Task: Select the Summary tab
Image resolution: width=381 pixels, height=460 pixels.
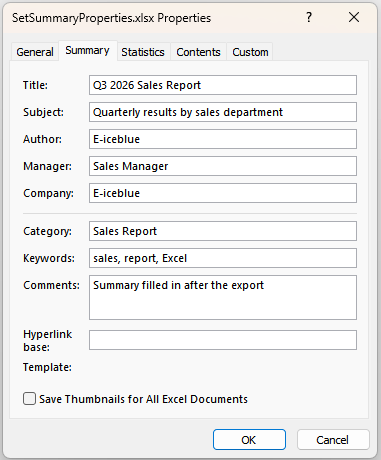Action: (x=87, y=51)
